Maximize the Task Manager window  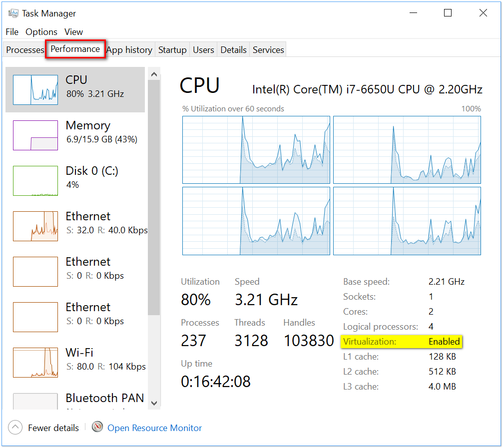coord(448,13)
